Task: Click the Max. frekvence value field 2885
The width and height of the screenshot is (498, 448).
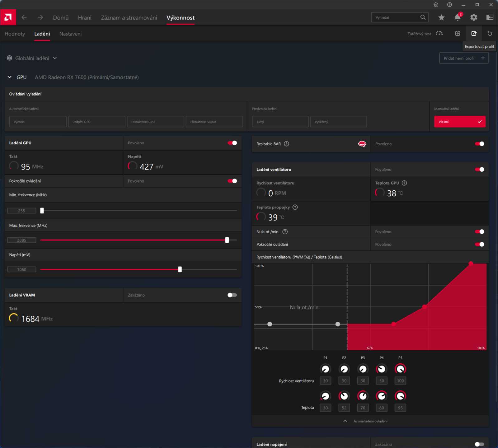Action: click(22, 240)
